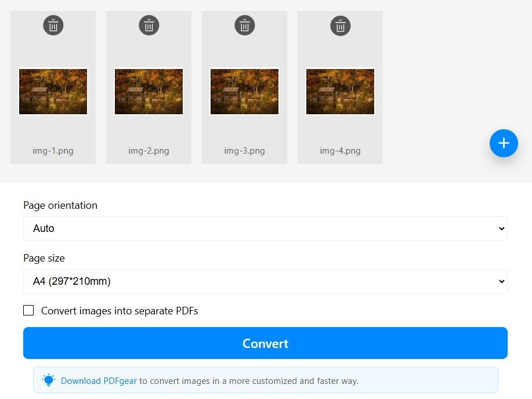Add more images with the blue plus button
Screen dimensions: 532x399
click(503, 143)
